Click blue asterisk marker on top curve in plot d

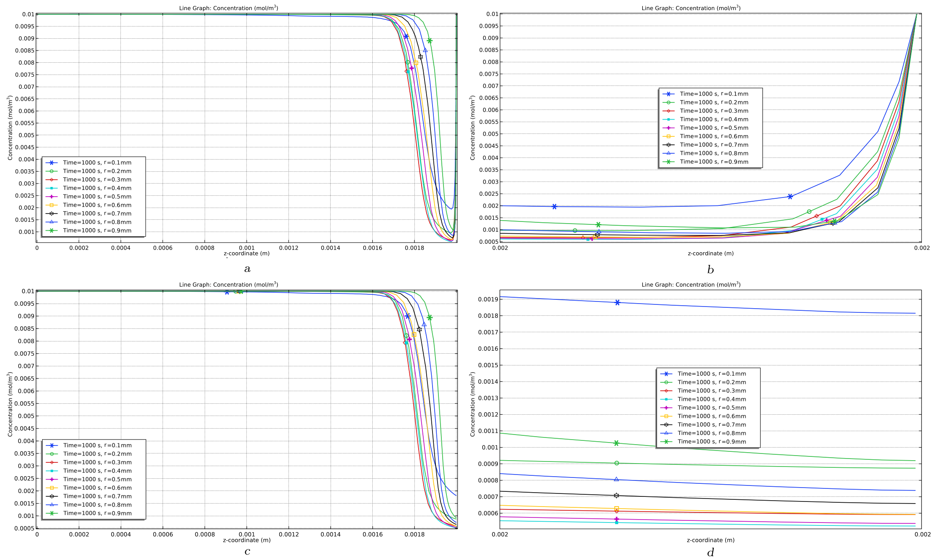tap(617, 302)
